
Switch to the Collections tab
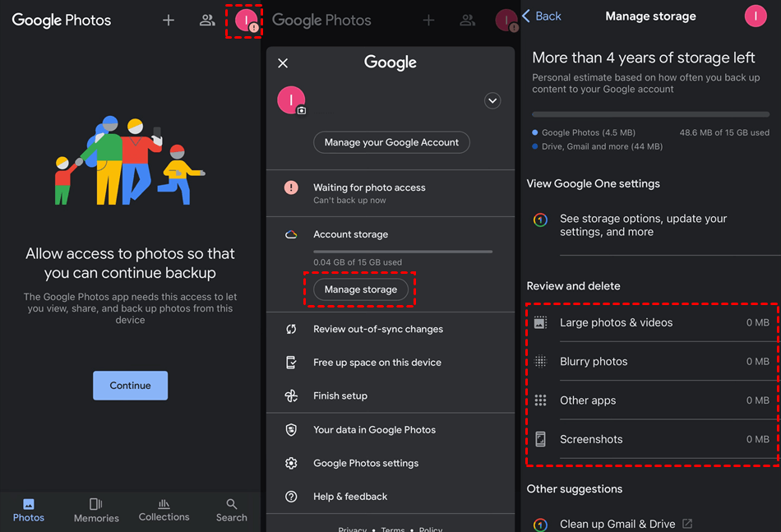[x=164, y=511]
